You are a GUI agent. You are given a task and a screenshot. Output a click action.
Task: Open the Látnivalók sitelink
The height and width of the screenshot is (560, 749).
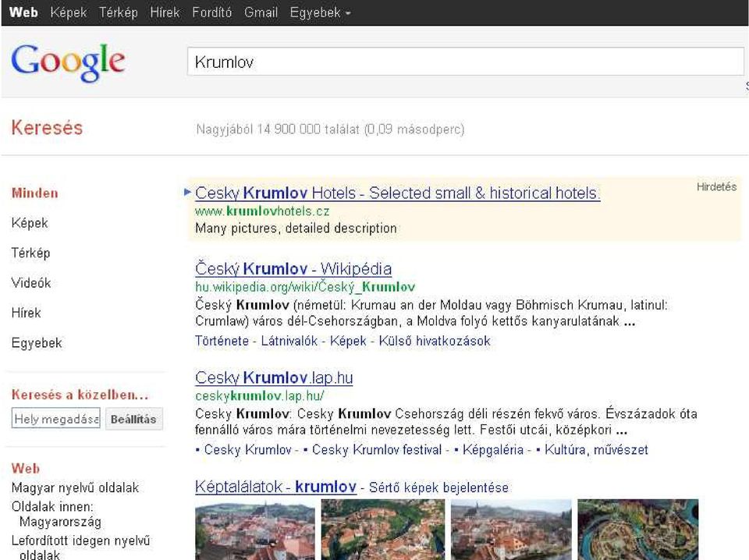coord(289,341)
